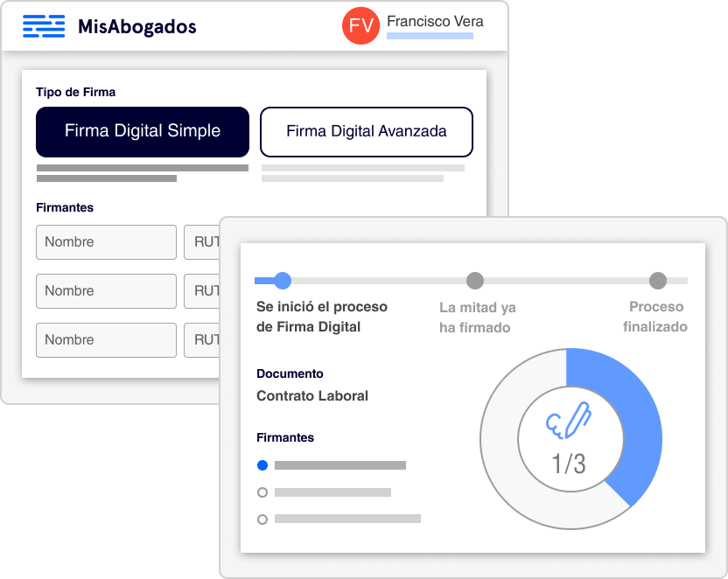Click the first RUT input field
Screen dimensions: 728x579
click(x=202, y=242)
